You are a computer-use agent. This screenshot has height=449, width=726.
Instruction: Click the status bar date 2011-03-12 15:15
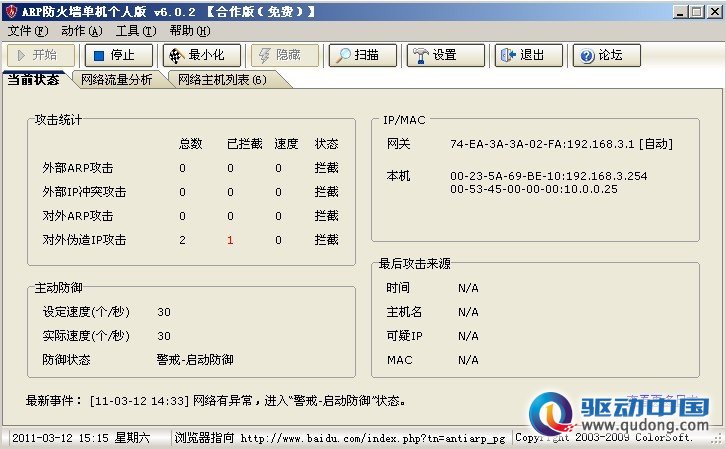point(81,437)
